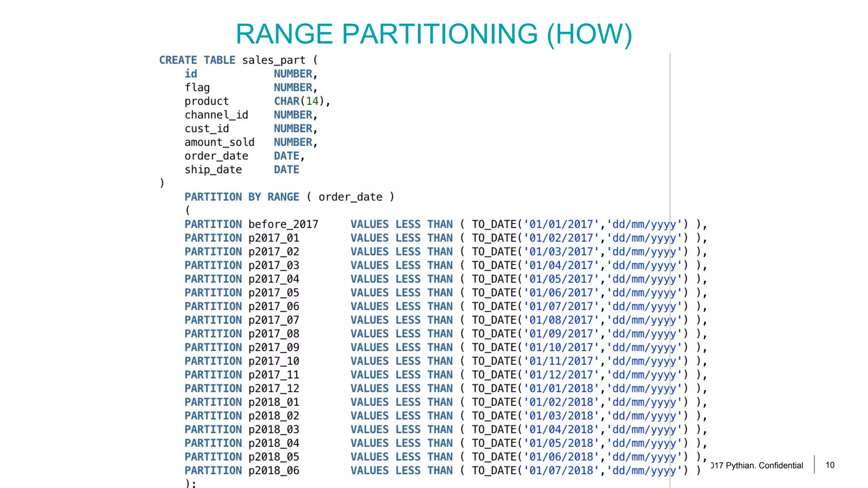Viewport: 868px width, 488px height.
Task: Select 'CHAR(14)' data type
Action: point(299,101)
